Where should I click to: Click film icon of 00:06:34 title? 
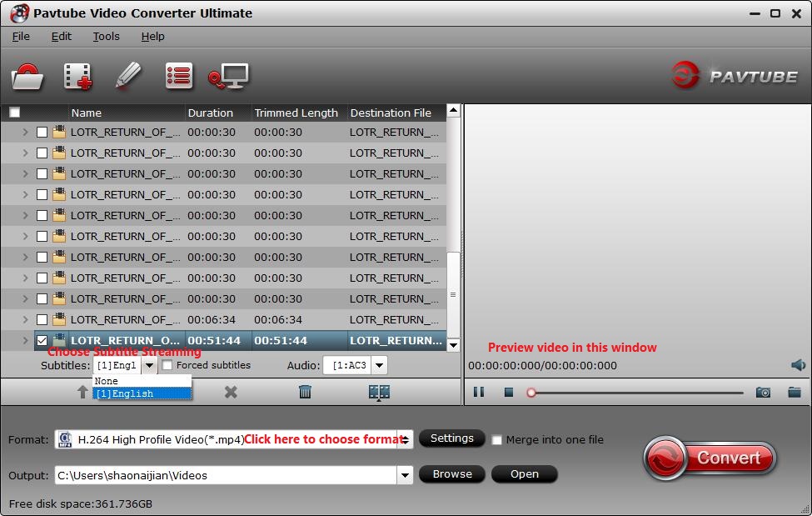pyautogui.click(x=60, y=319)
